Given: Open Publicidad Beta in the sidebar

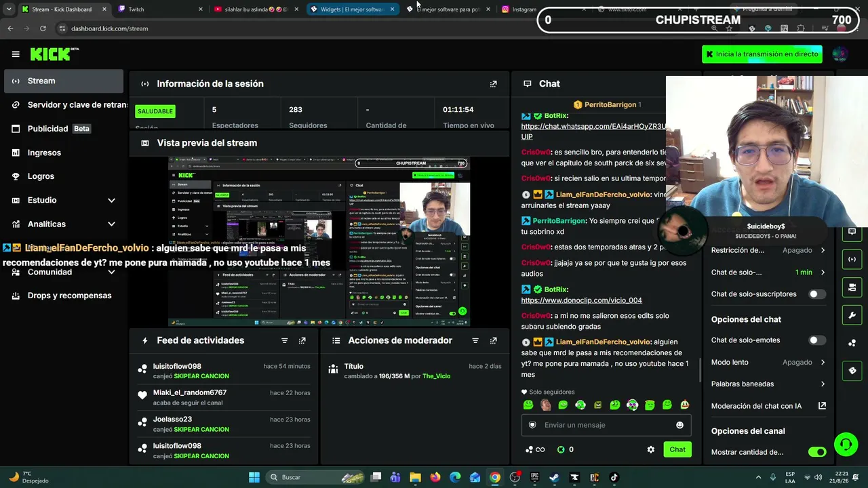Looking at the screenshot, I should click(x=64, y=129).
